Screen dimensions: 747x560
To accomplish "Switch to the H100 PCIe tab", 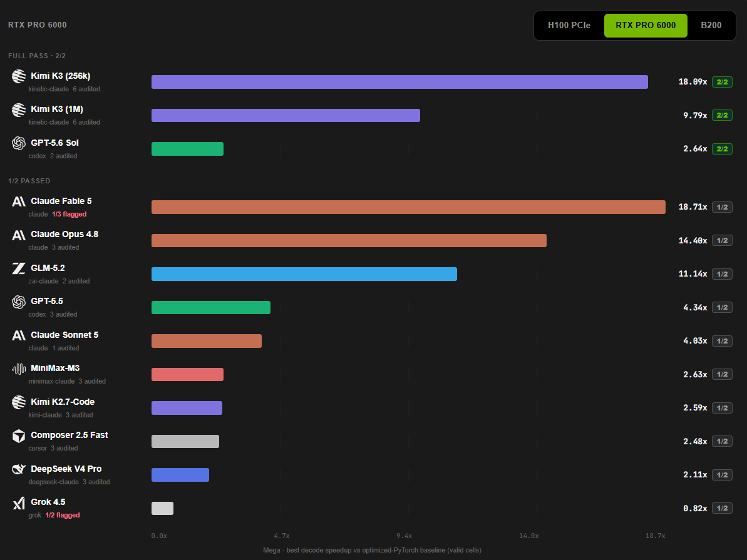I will (569, 25).
